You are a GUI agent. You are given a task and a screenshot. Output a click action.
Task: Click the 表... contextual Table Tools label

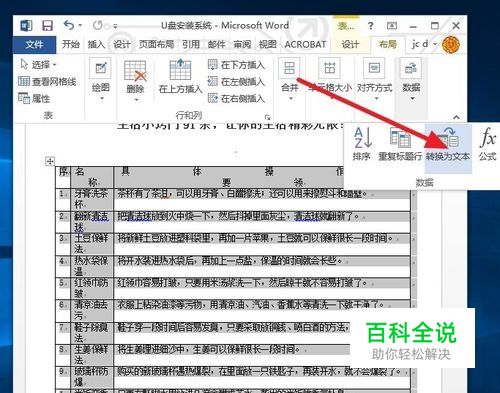(346, 26)
